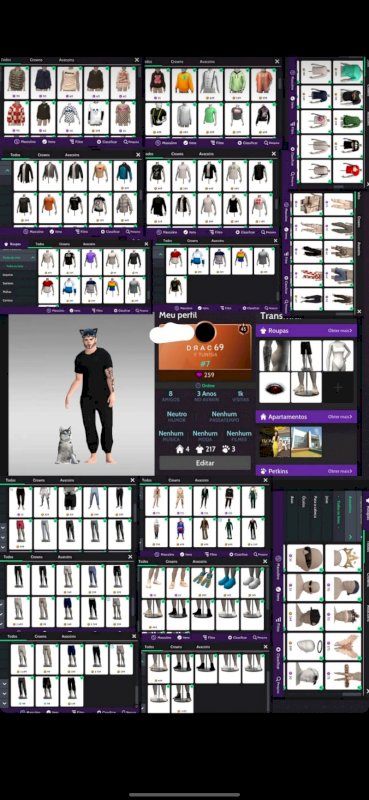Click the house icon in Apartamentos header
Viewport: 369px width, 800px height.
pyautogui.click(x=263, y=417)
